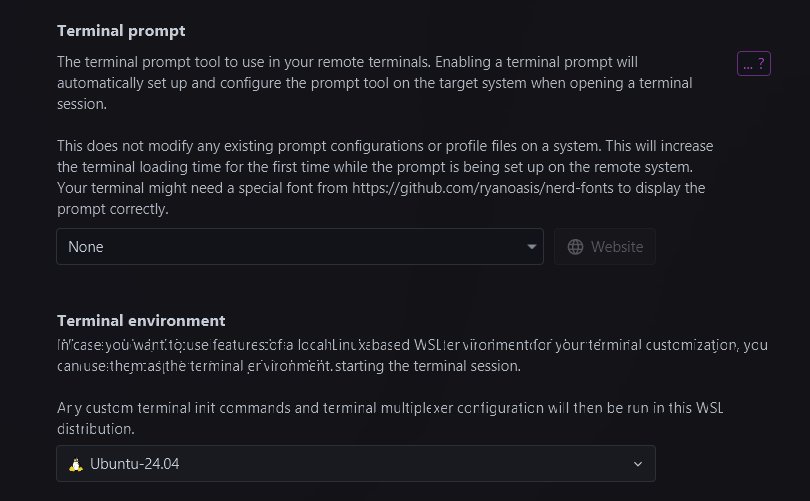Click the word 'distribution.' above Ubuntu dropdown
The height and width of the screenshot is (501, 810).
pos(96,429)
